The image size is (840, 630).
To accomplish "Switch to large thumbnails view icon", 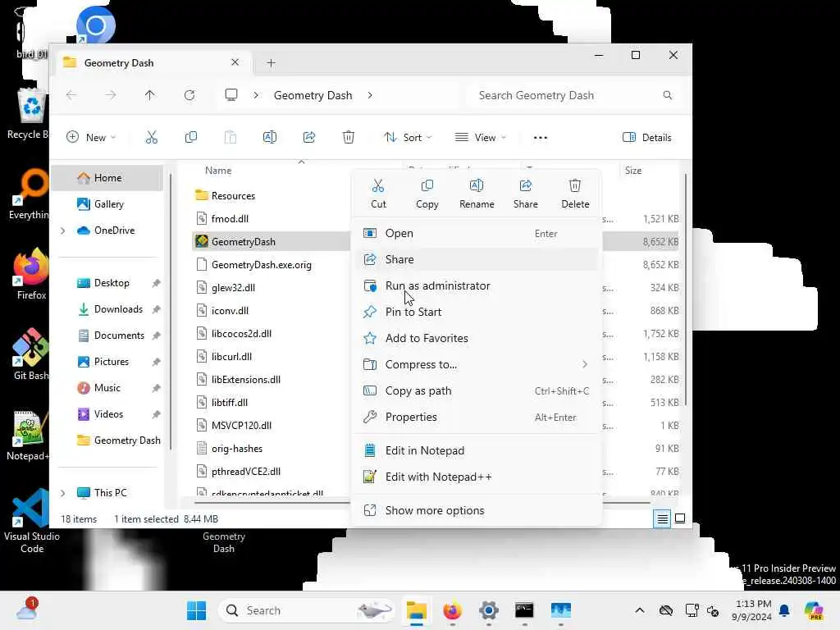I will (680, 518).
